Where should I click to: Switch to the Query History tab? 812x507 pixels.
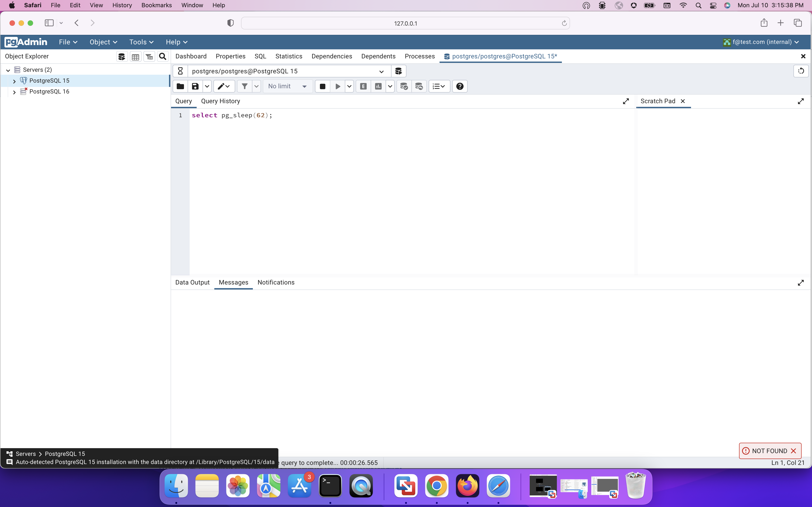[220, 101]
